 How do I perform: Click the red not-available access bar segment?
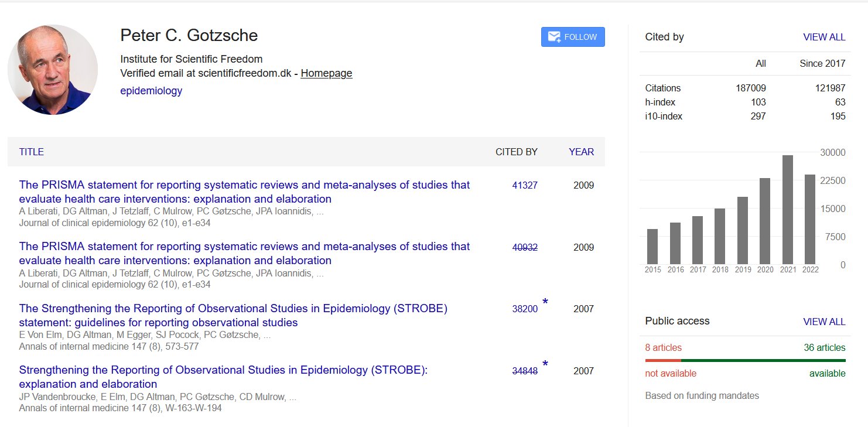[663, 360]
